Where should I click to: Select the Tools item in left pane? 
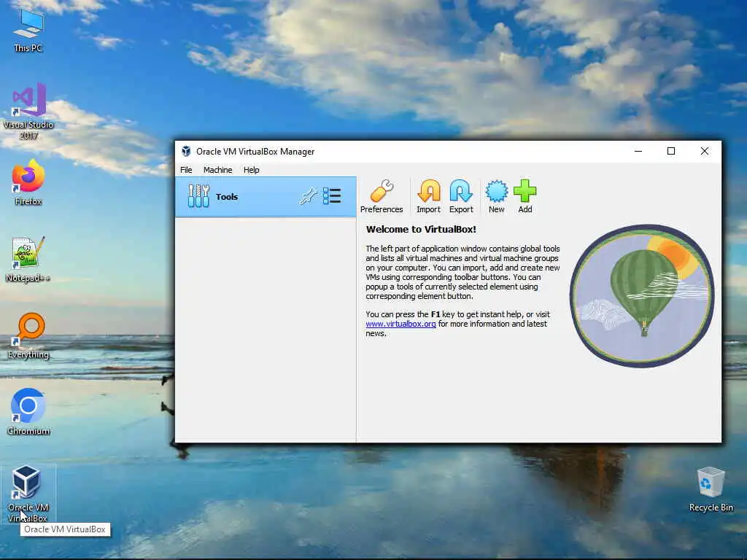pyautogui.click(x=266, y=197)
